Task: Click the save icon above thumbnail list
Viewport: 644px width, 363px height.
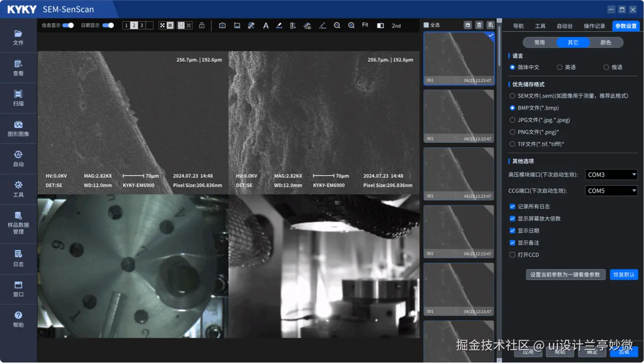Action: point(468,25)
